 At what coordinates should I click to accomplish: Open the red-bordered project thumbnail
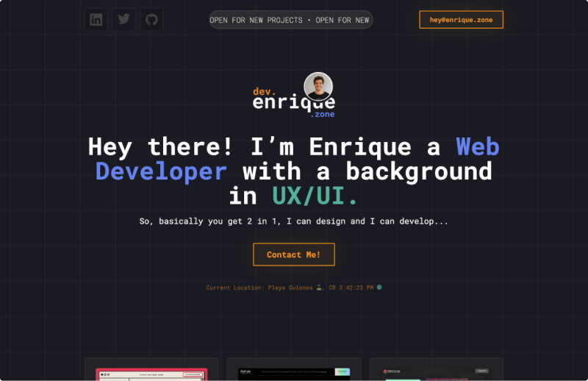[x=151, y=373]
